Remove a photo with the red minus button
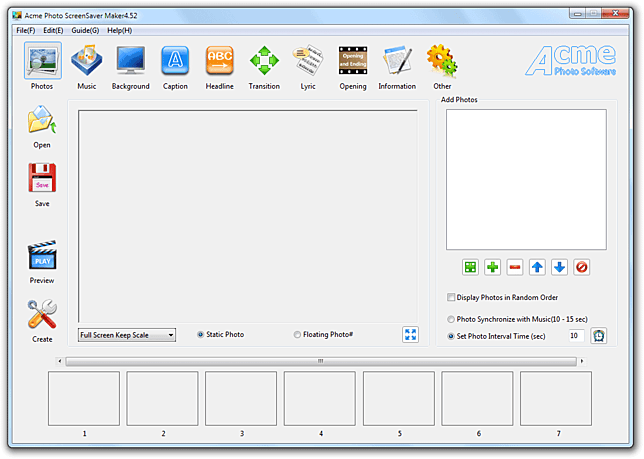Viewport: 644px width, 459px height. pyautogui.click(x=515, y=267)
